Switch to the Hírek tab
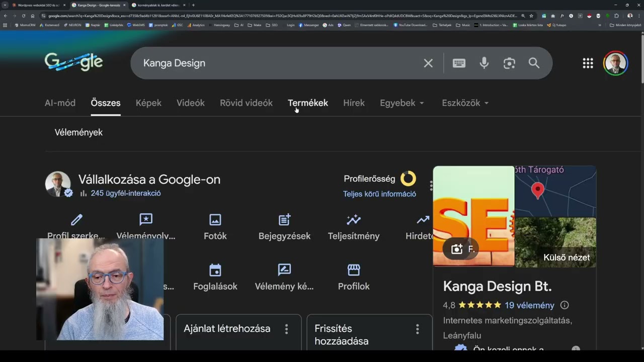 click(x=354, y=103)
